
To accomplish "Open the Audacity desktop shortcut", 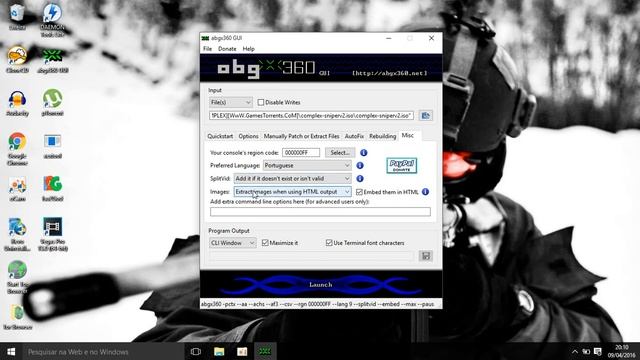I will point(17,103).
